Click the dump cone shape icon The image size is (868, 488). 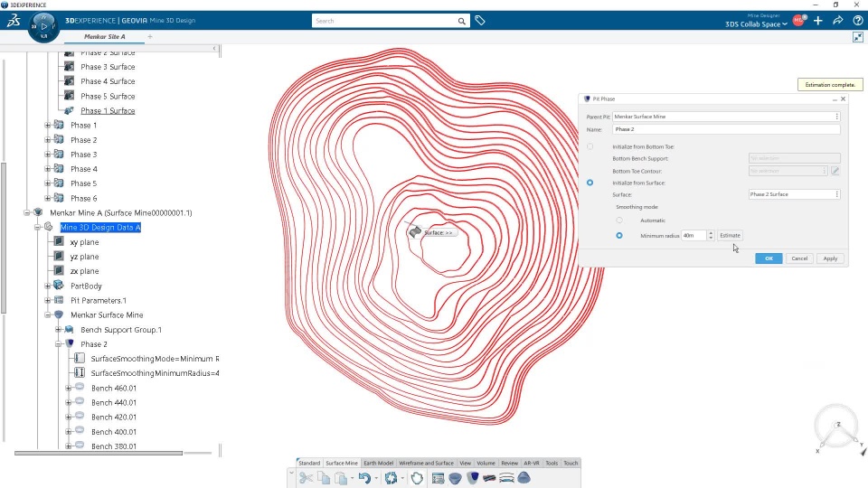(x=524, y=478)
